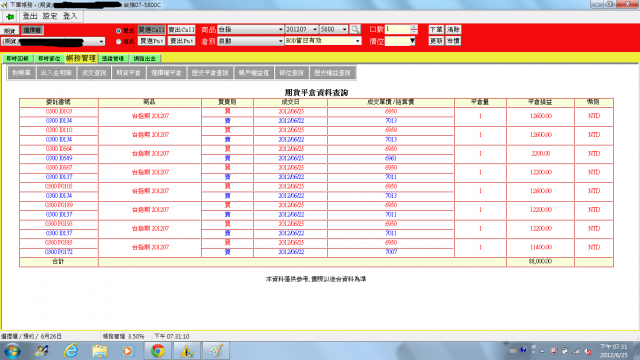
Task: Open the 帳戶權益值 account equity sub-tab
Action: [254, 73]
